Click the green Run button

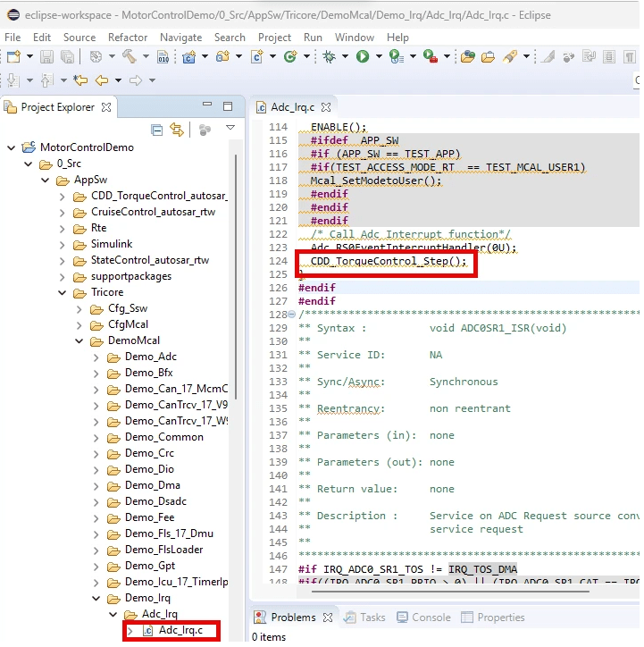pyautogui.click(x=363, y=57)
